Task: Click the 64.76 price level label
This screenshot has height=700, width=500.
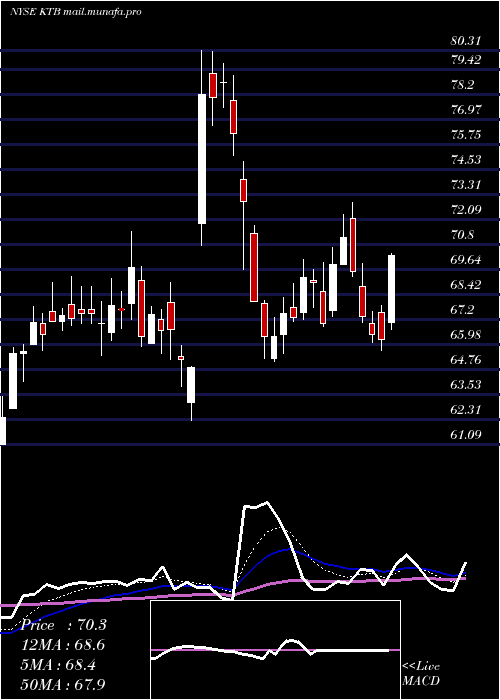Action: click(x=466, y=360)
